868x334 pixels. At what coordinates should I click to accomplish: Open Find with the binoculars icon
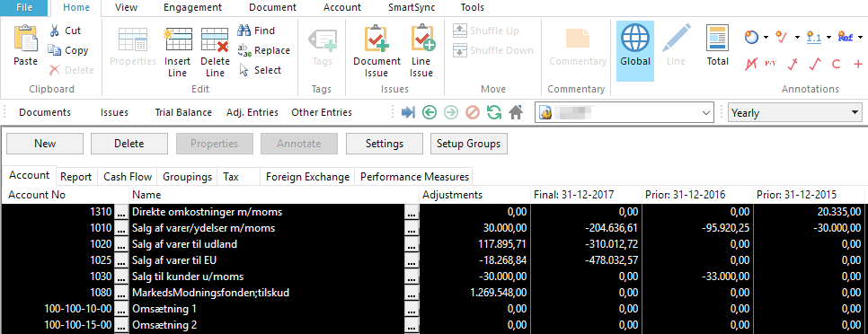tap(244, 31)
